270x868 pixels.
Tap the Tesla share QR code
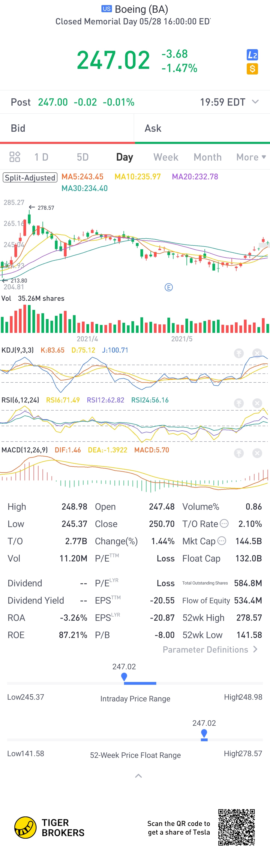click(x=236, y=827)
